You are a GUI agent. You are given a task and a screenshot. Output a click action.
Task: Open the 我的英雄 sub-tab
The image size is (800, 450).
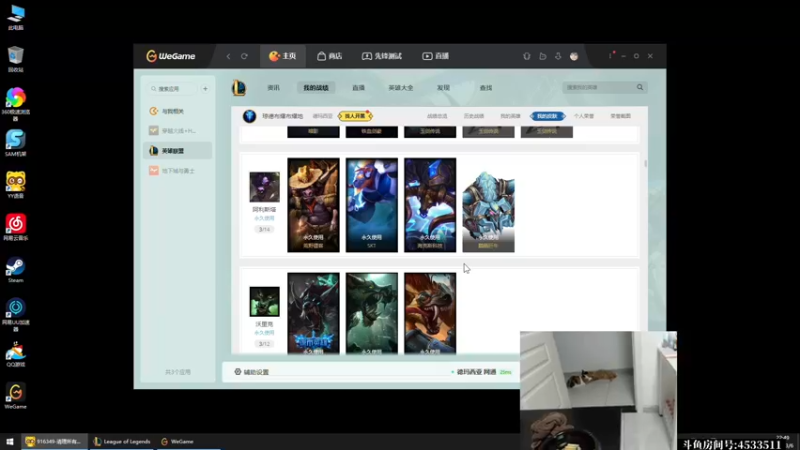pos(510,116)
